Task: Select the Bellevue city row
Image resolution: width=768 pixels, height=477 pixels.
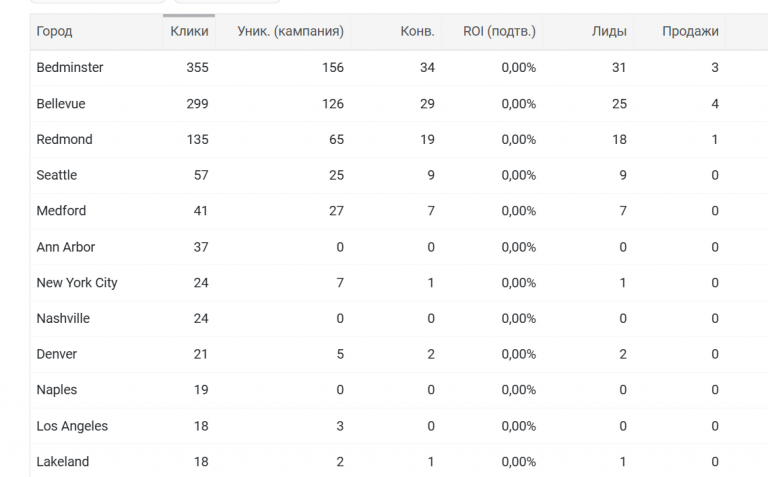Action: 399,104
